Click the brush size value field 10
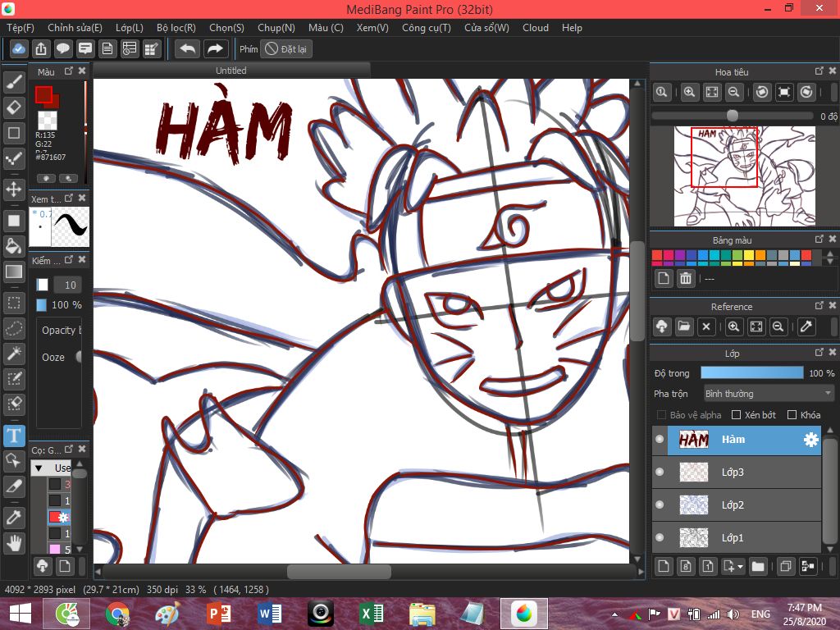This screenshot has height=630, width=840. (x=67, y=285)
